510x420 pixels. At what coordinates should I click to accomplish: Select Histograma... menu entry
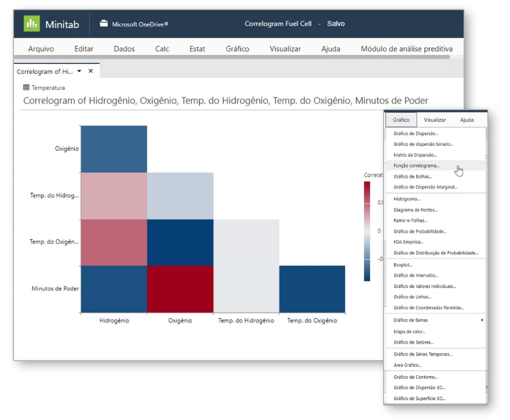tap(435, 199)
